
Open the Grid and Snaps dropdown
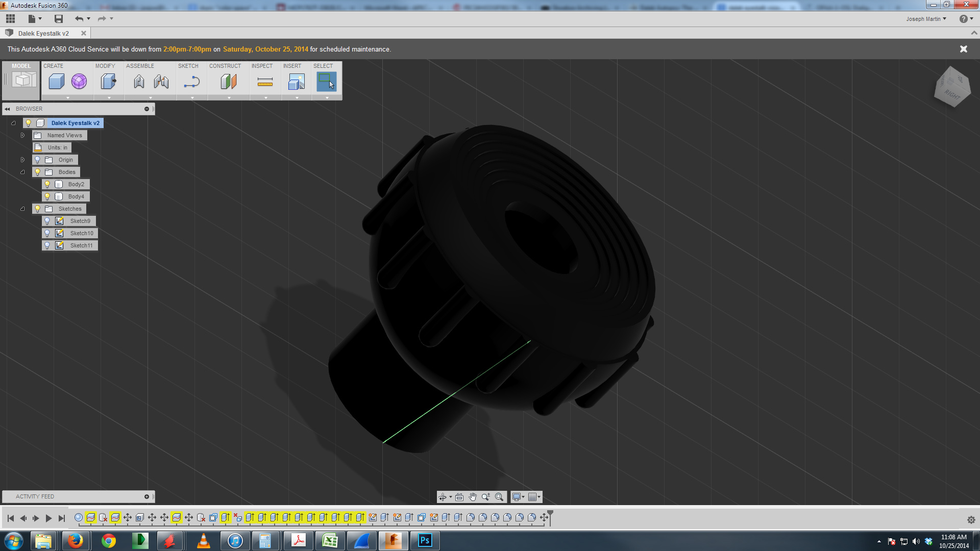point(534,497)
